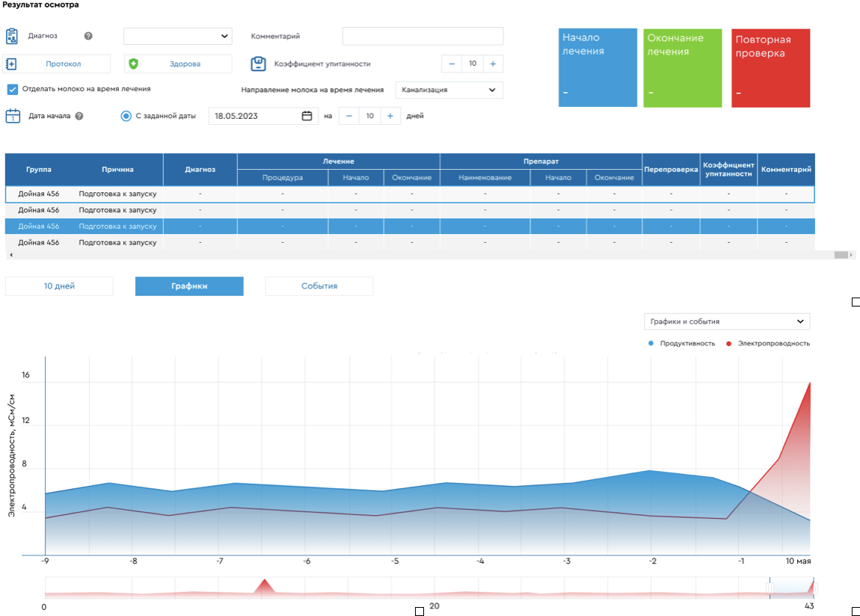Screen dimensions: 860x616
Task: Open help for start date
Action: click(x=79, y=116)
